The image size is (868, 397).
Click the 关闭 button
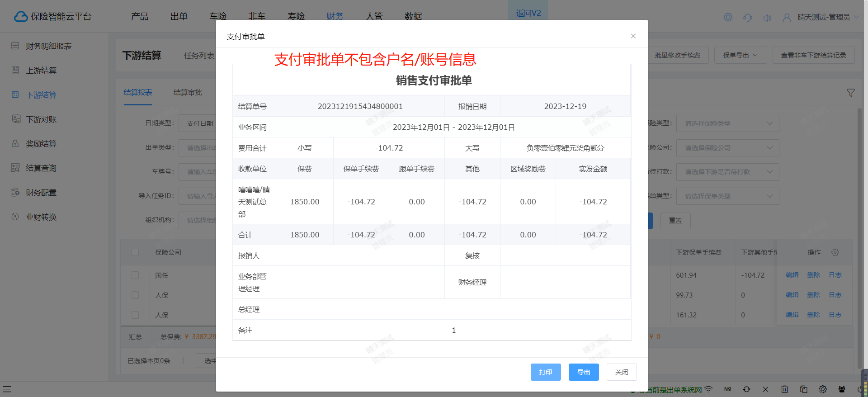[x=622, y=372]
